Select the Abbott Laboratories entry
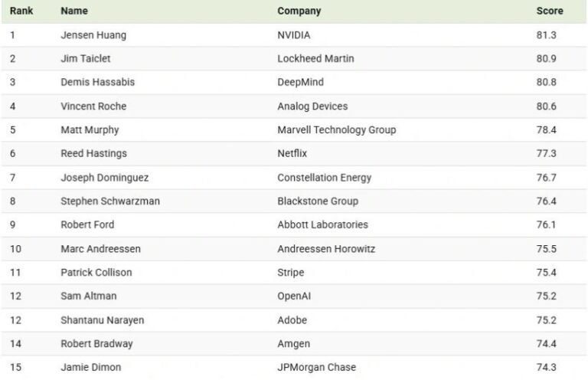Screen dimensions: 588x380 pyautogui.click(x=323, y=224)
